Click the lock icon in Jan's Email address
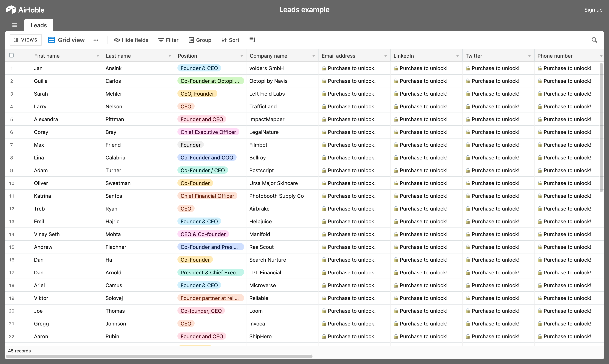The width and height of the screenshot is (609, 364). click(x=324, y=68)
